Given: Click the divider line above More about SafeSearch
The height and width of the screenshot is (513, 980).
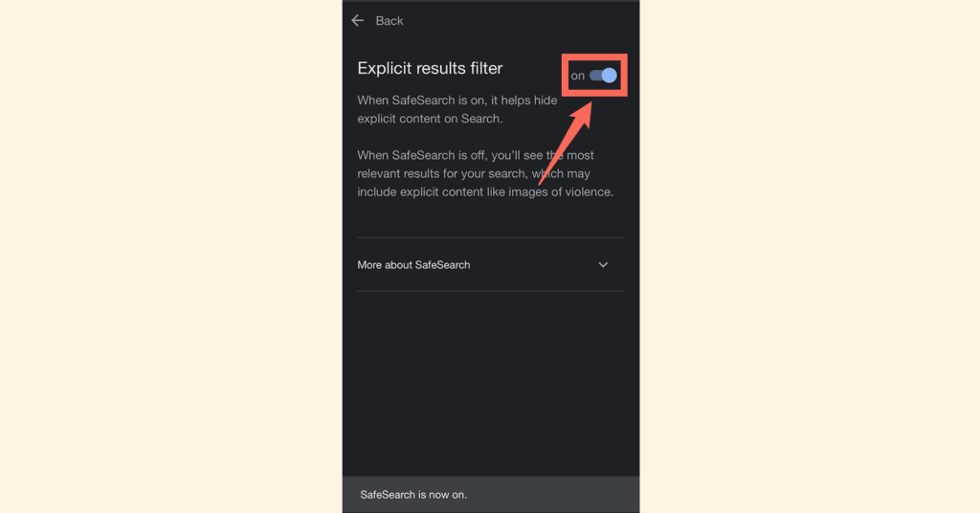Looking at the screenshot, I should [x=491, y=237].
